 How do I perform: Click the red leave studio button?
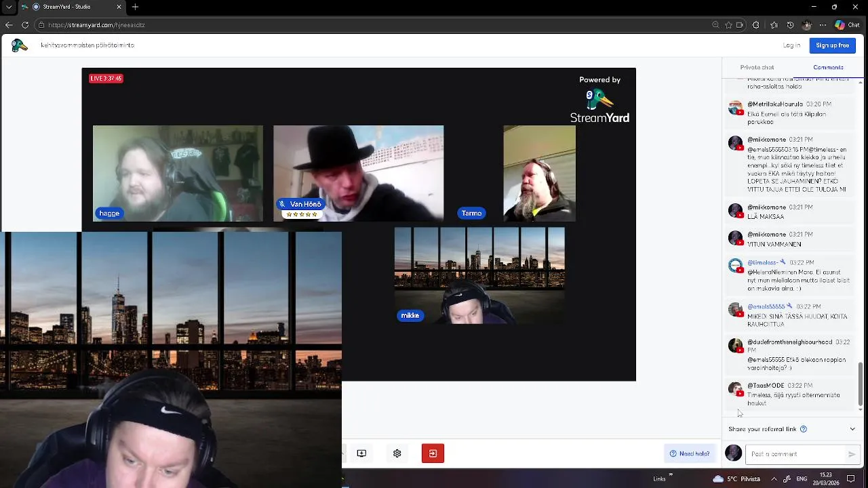pyautogui.click(x=433, y=453)
